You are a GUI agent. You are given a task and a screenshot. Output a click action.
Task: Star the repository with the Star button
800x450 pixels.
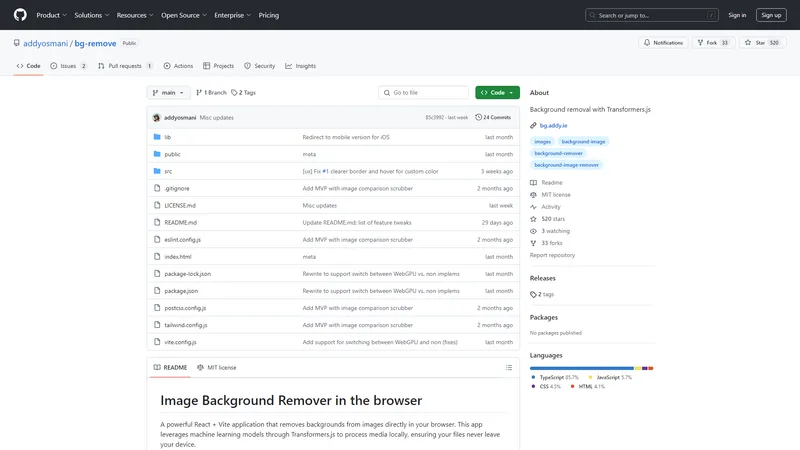pos(762,43)
